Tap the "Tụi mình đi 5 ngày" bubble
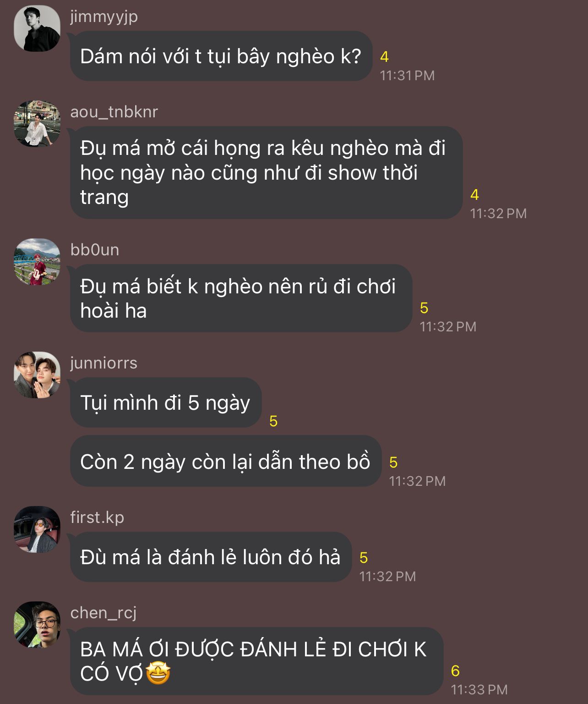The image size is (588, 704). coord(165,403)
